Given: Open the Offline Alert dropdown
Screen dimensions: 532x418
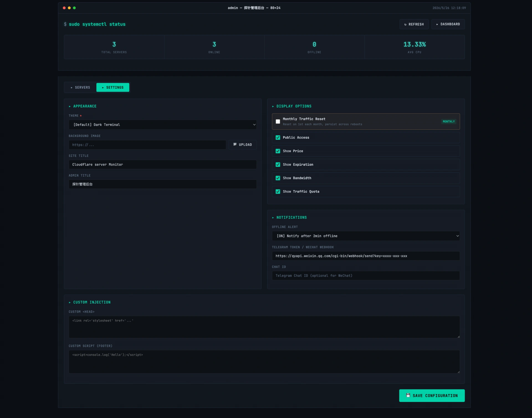Looking at the screenshot, I should pyautogui.click(x=366, y=236).
